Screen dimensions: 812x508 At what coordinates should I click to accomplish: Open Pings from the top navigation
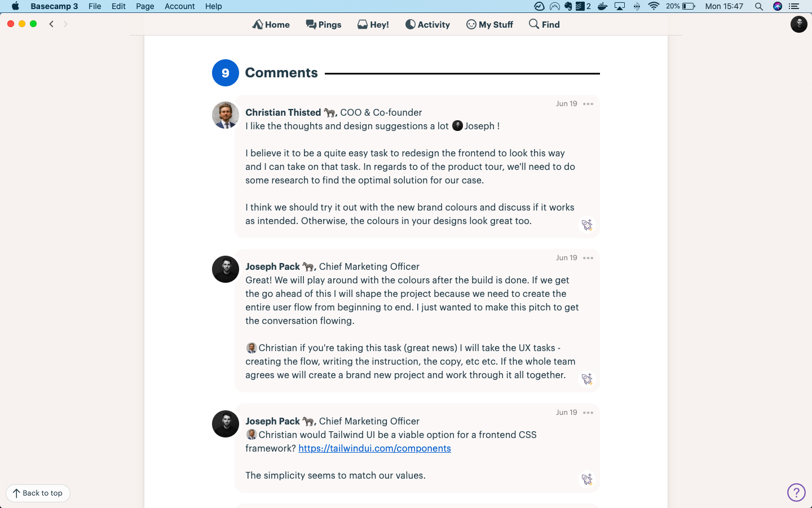tap(323, 24)
